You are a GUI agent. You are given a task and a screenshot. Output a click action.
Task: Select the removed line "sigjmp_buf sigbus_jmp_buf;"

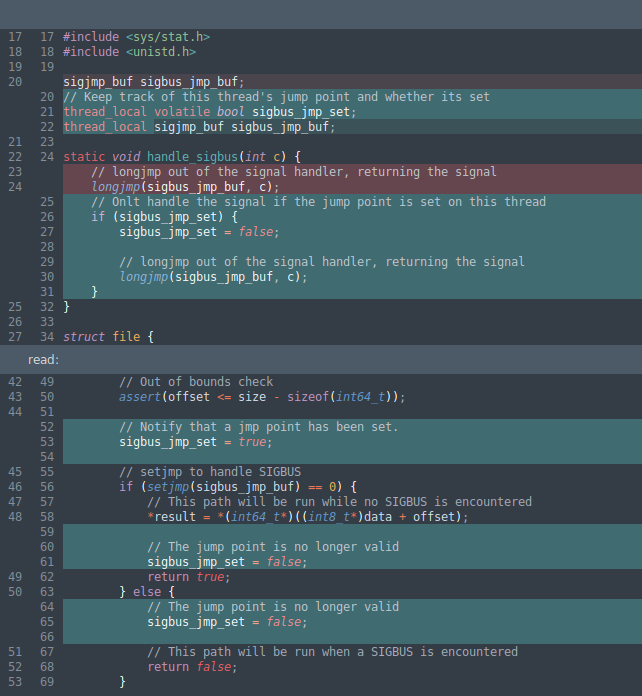pos(153,82)
